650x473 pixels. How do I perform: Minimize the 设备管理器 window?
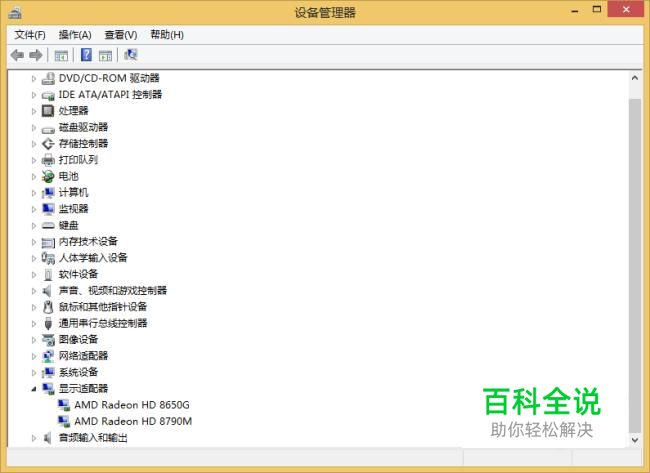(x=575, y=10)
